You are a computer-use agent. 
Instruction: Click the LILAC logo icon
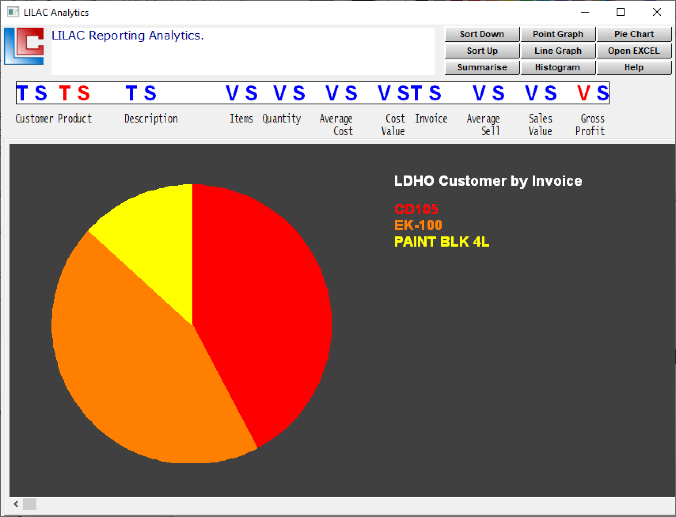[x=24, y=46]
